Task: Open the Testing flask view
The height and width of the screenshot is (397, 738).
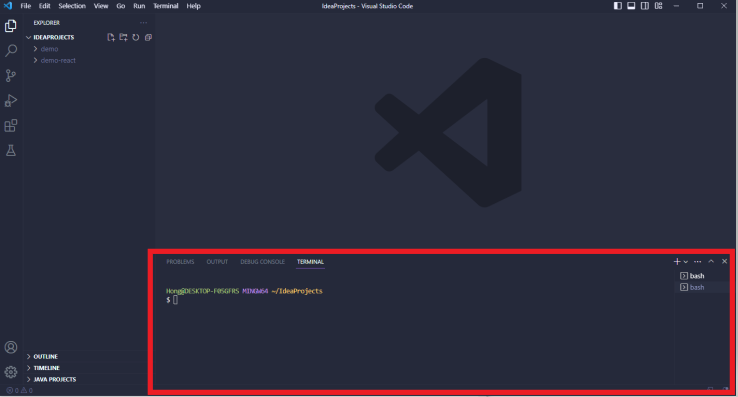Action: point(11,150)
